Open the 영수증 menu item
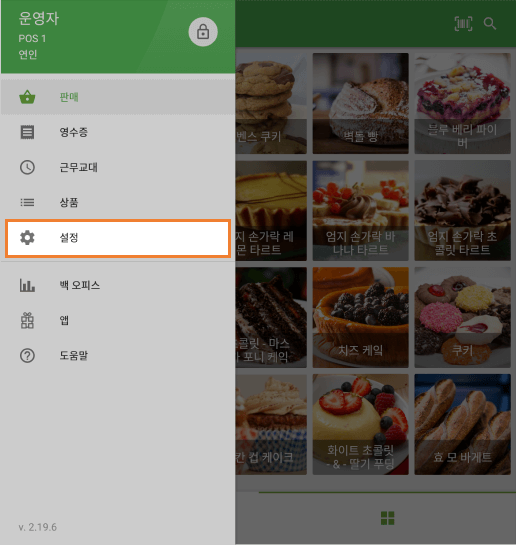This screenshot has height=545, width=516. pyautogui.click(x=118, y=132)
